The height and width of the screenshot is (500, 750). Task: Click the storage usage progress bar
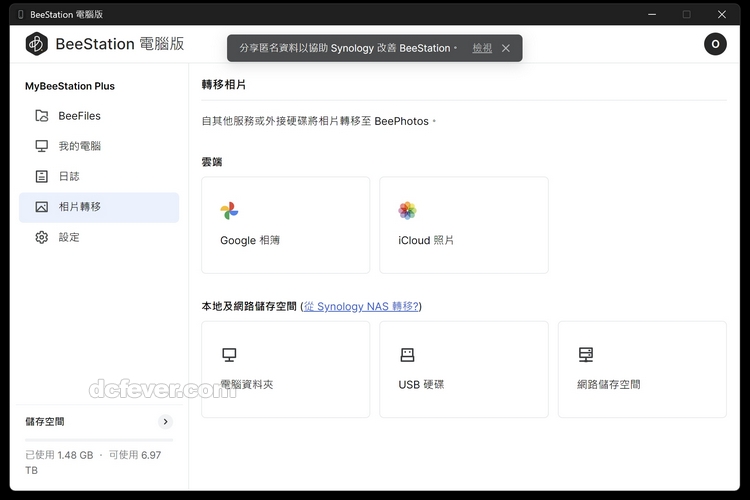tap(99, 440)
